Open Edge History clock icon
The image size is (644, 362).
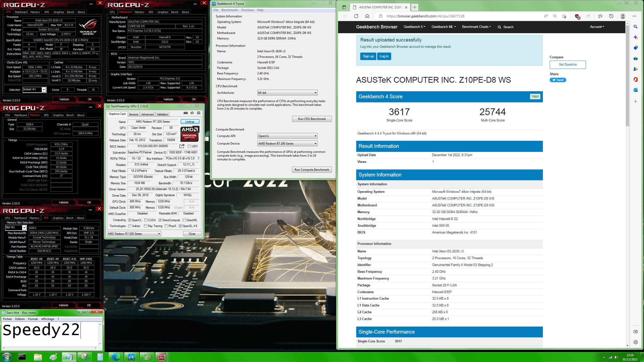tap(611, 16)
